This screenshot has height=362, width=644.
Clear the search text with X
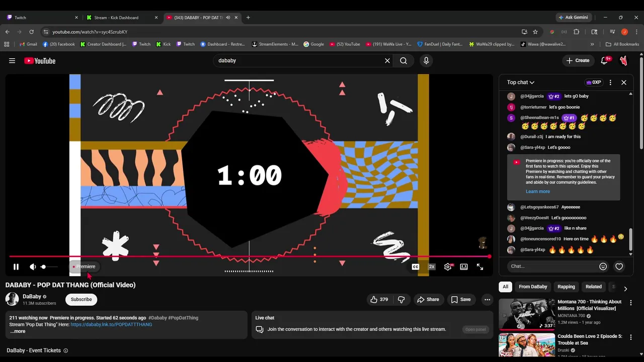click(387, 60)
